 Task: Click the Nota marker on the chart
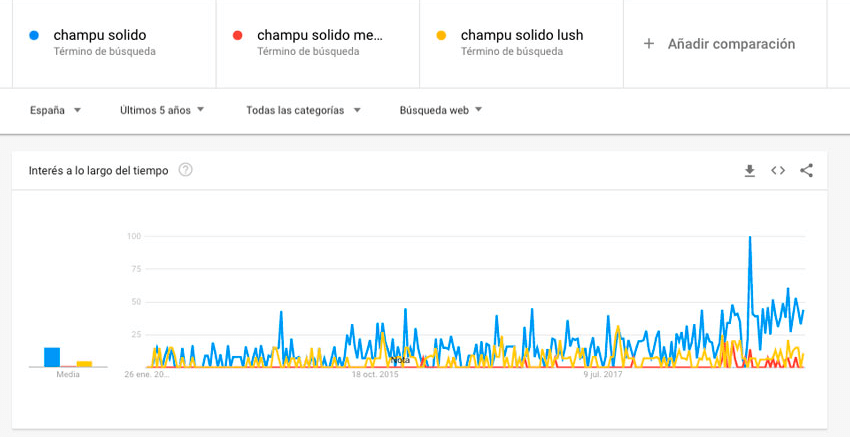tap(400, 360)
